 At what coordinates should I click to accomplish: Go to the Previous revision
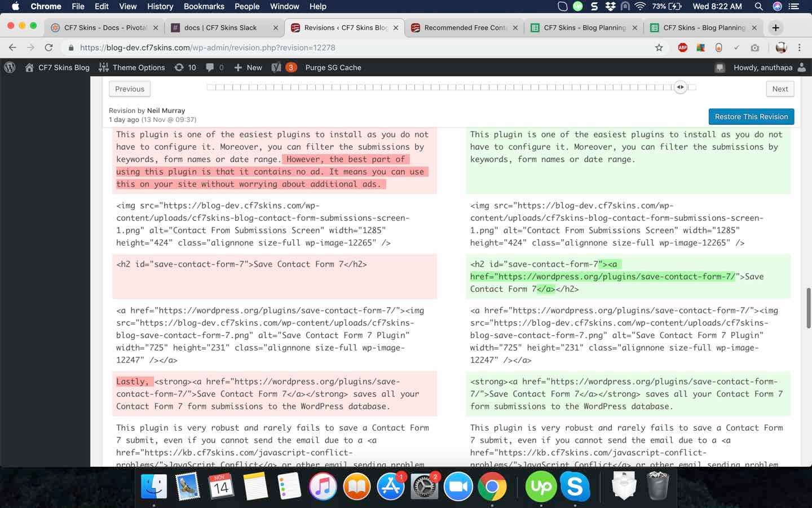coord(130,89)
